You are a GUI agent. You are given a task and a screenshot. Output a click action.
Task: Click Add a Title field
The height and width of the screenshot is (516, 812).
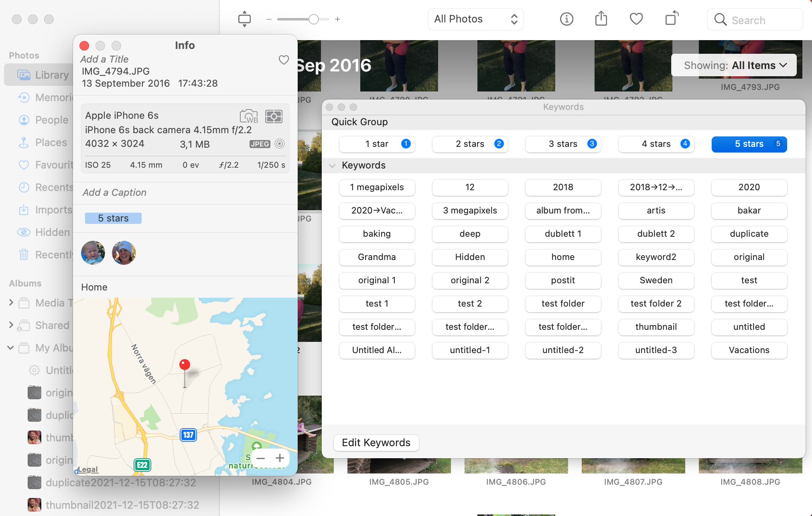(x=104, y=59)
